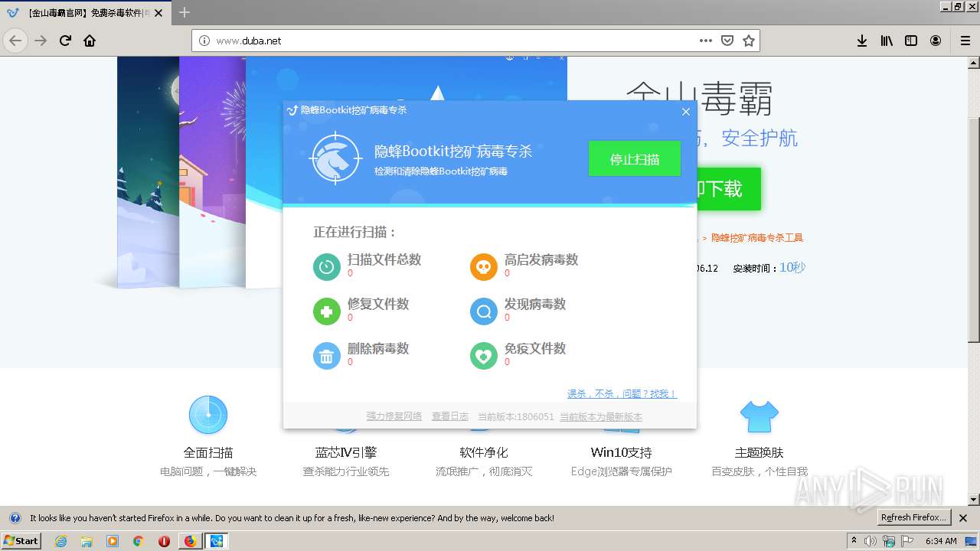Click the 扫描文件总数 clock icon
The width and height of the screenshot is (980, 551).
(327, 266)
